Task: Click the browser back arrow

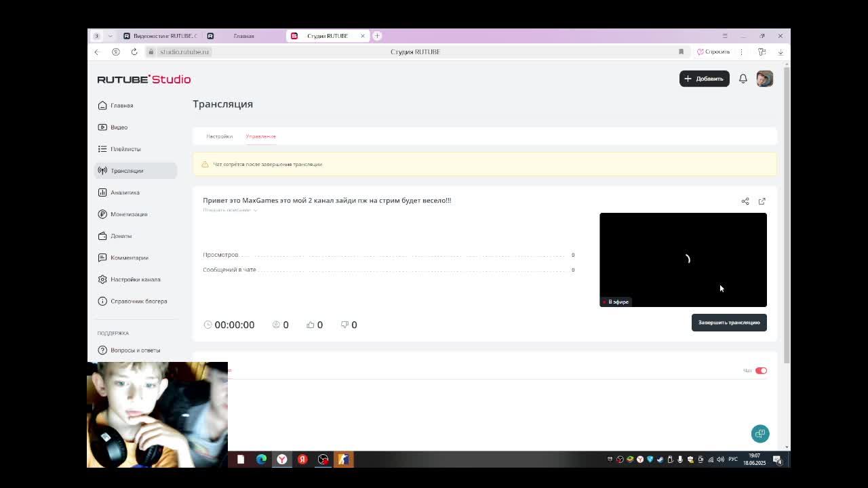Action: (97, 52)
